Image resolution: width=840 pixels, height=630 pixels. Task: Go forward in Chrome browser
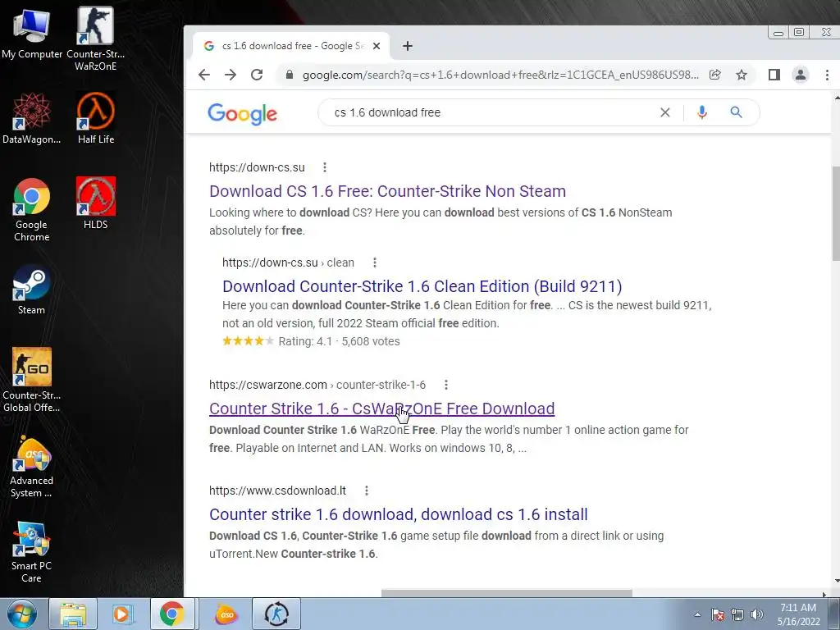pos(231,75)
